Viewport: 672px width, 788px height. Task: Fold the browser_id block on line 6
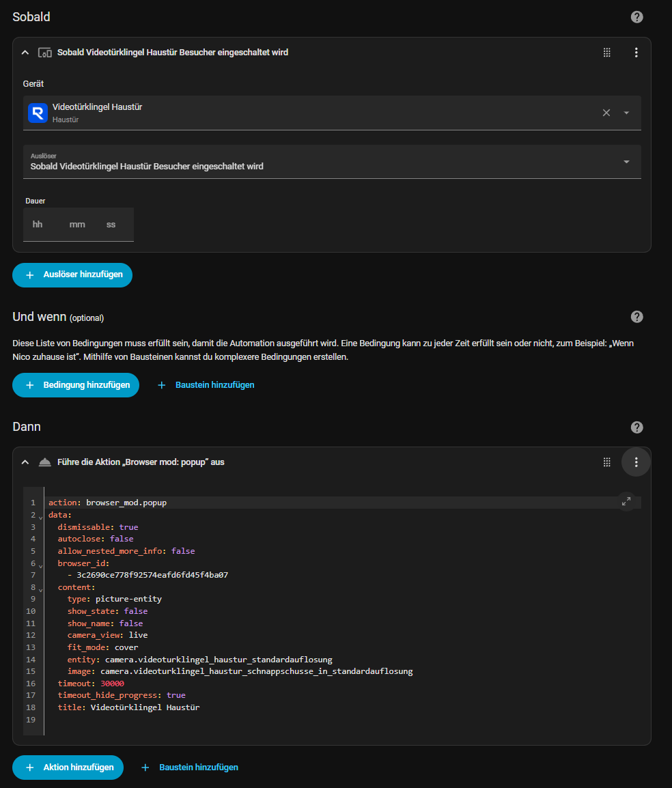[x=41, y=565]
